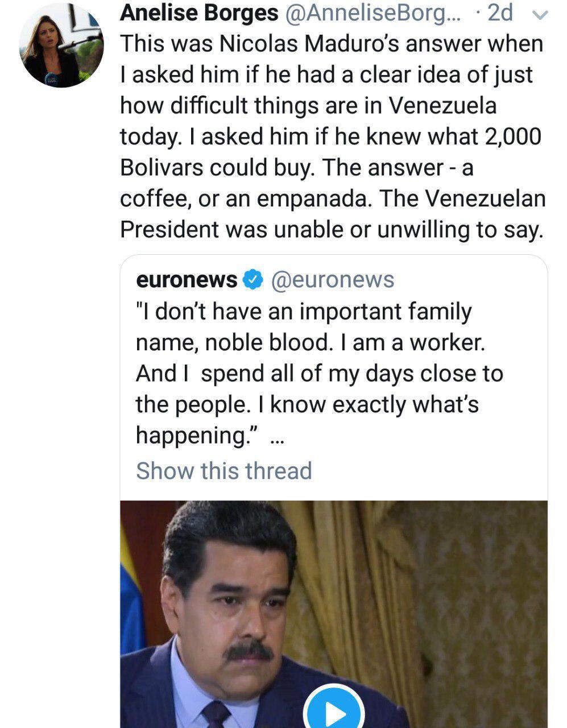567x728 pixels.
Task: Click the tweet line "President was unable or unwilling"
Action: pyautogui.click(x=331, y=229)
